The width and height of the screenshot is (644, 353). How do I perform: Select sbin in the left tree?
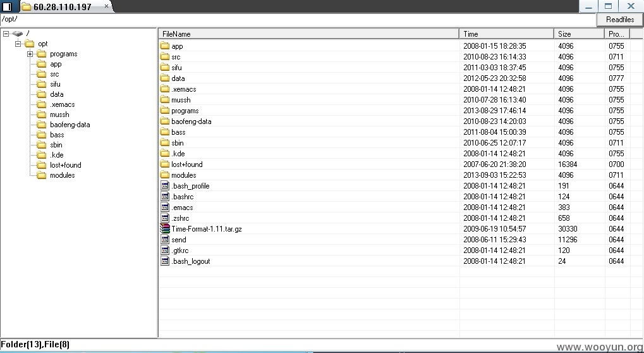[x=56, y=145]
